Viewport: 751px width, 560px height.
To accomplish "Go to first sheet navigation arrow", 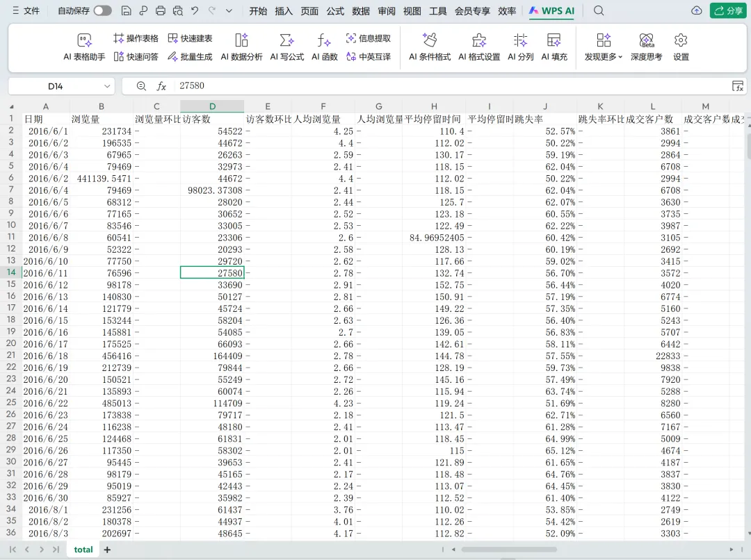I will [13, 550].
